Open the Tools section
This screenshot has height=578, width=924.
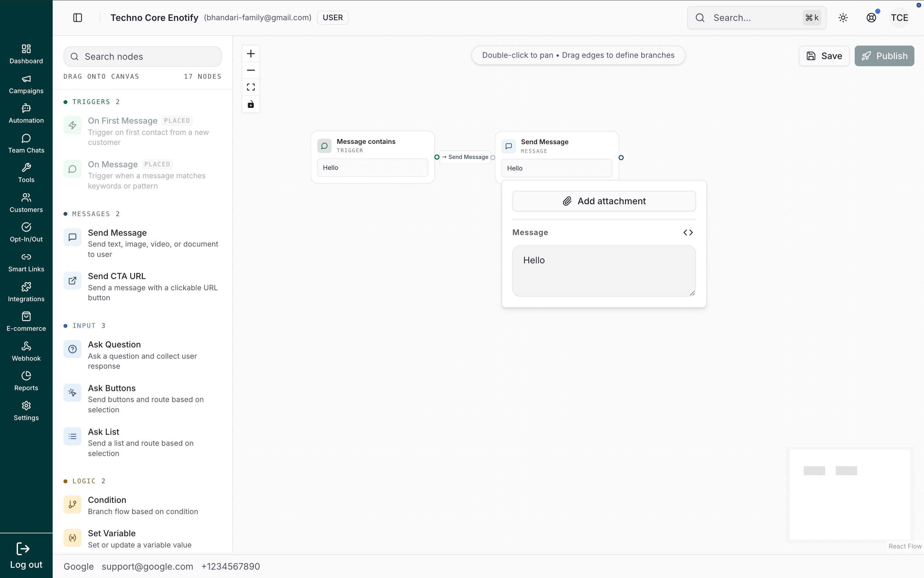point(26,173)
